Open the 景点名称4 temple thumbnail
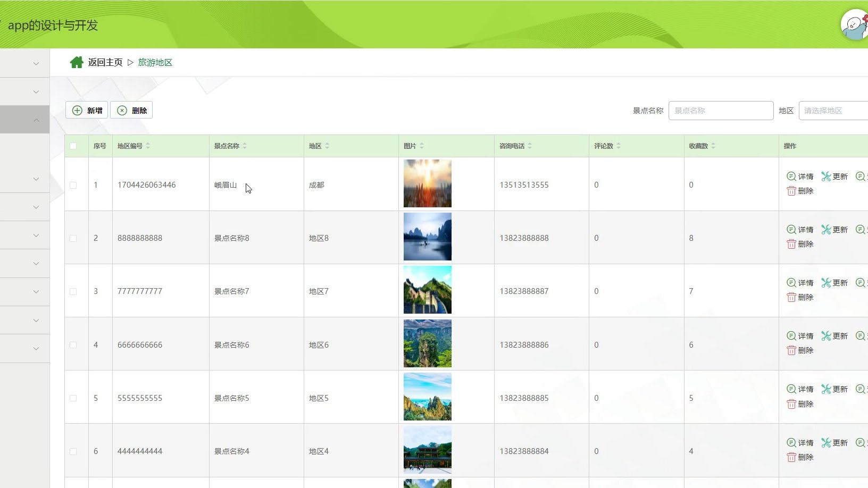This screenshot has width=868, height=488. click(x=428, y=450)
